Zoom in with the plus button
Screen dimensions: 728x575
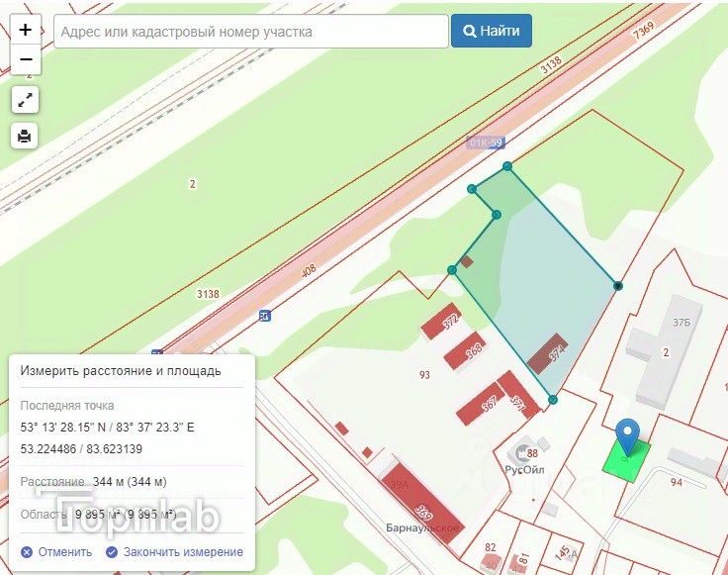(26, 30)
